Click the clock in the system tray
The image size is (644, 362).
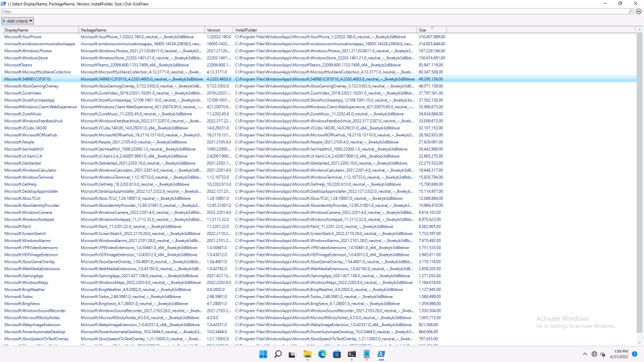tap(619, 354)
